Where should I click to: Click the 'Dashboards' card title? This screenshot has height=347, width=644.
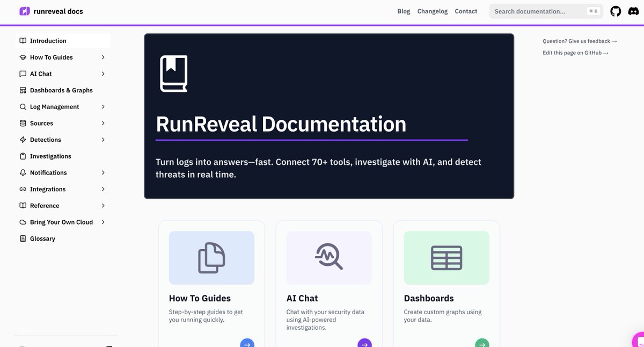429,298
